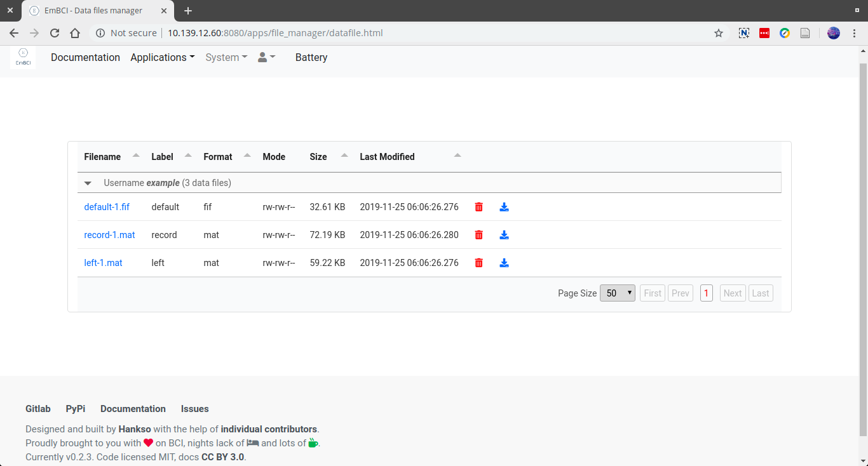The width and height of the screenshot is (868, 466).
Task: Delete default-1.fif using the trash icon
Action: point(478,206)
